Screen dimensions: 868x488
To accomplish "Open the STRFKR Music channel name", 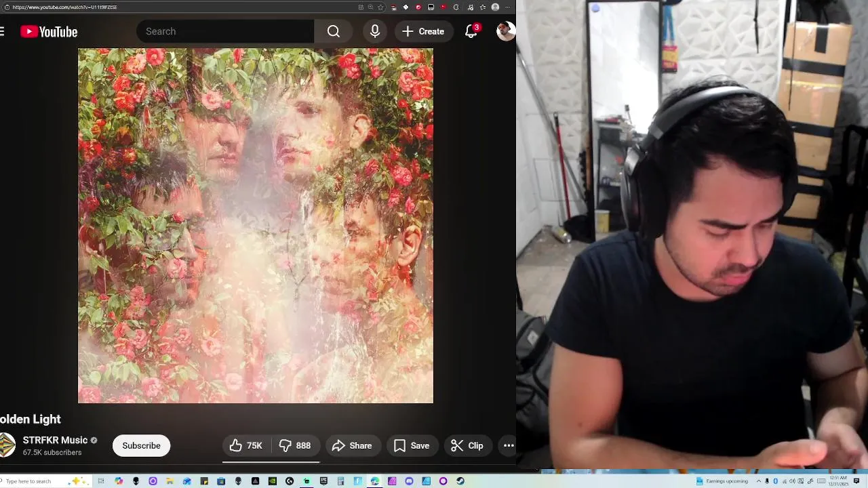I will [x=55, y=440].
